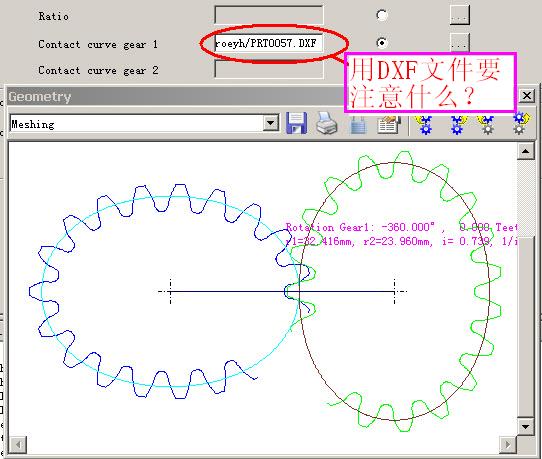Click the properties sheet icon with hand
This screenshot has height=459, width=542.
[389, 124]
